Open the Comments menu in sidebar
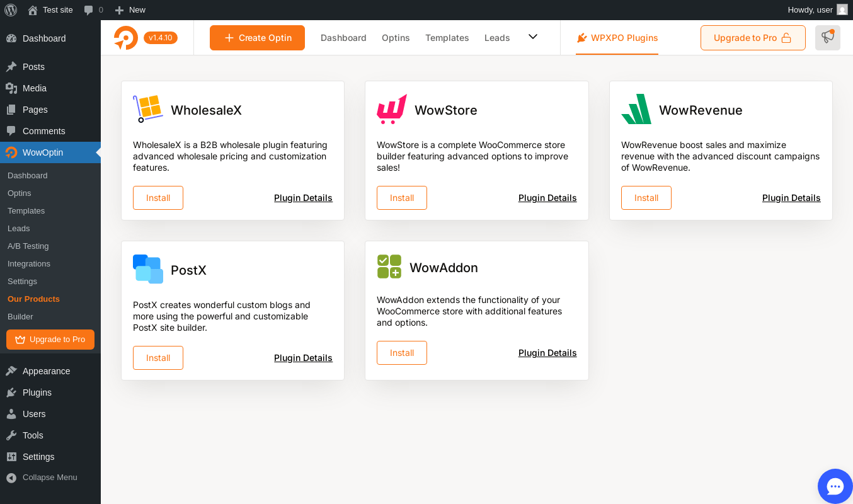853x504 pixels. point(50,131)
